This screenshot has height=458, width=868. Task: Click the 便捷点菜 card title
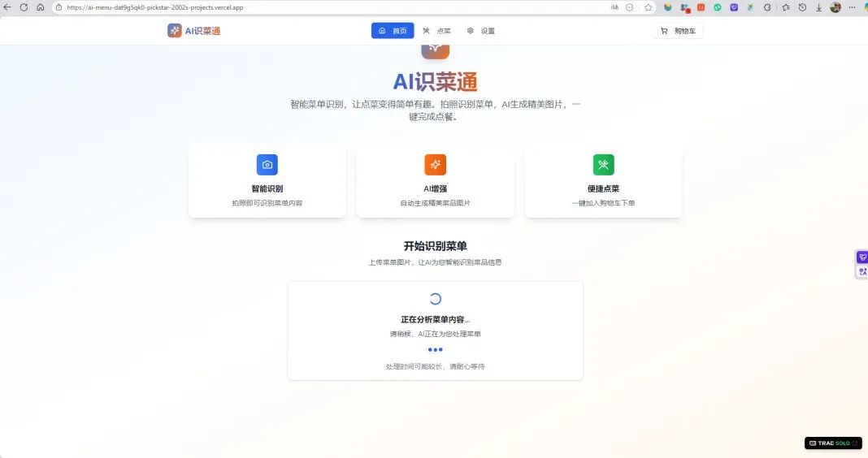coord(603,188)
